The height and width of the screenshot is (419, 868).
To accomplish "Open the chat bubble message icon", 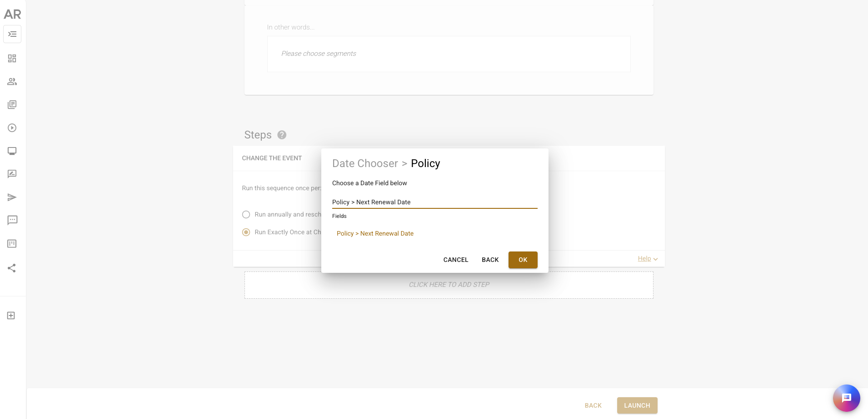I will click(x=12, y=221).
